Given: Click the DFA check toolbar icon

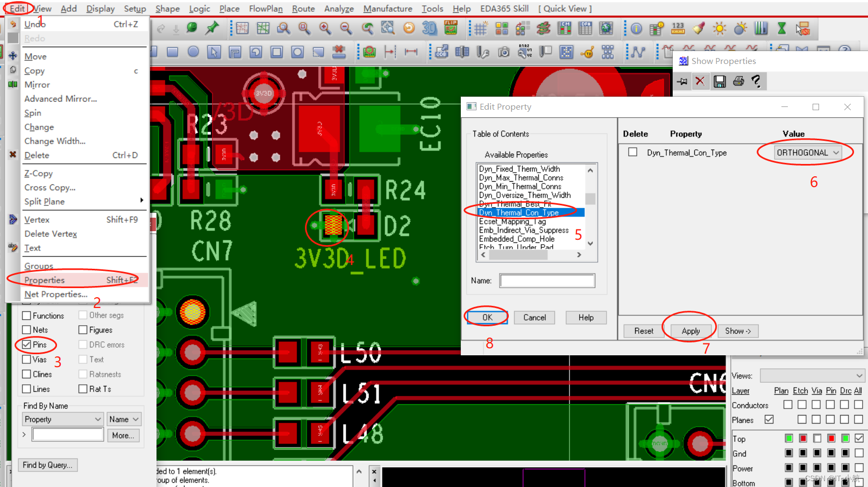Looking at the screenshot, I should tap(585, 28).
